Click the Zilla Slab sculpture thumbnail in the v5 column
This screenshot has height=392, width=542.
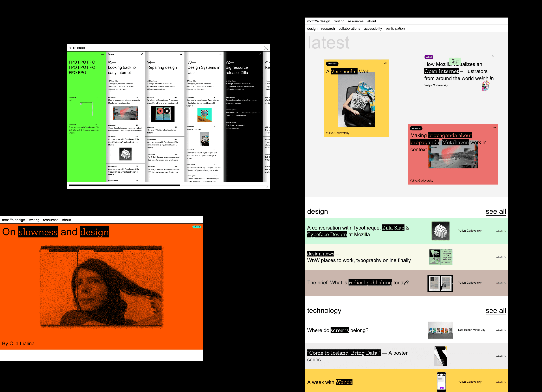coord(125,154)
